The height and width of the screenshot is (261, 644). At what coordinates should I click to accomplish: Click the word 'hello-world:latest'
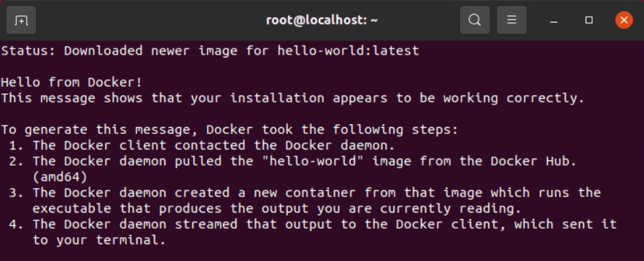click(348, 51)
